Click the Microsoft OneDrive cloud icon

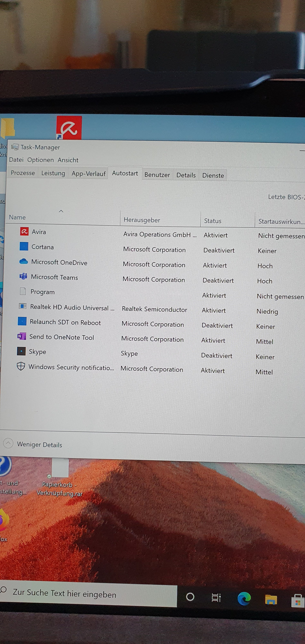[23, 261]
